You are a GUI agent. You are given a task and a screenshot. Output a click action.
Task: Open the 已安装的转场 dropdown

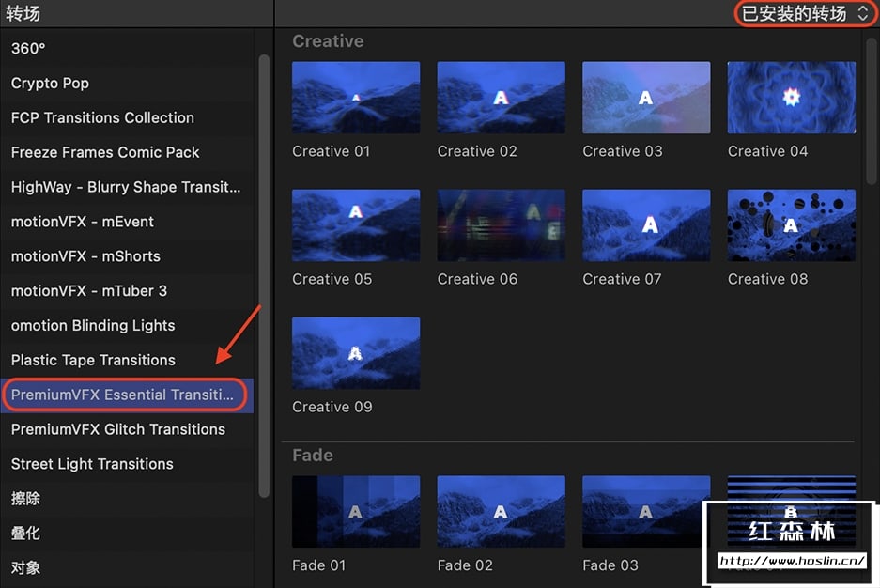click(x=806, y=13)
